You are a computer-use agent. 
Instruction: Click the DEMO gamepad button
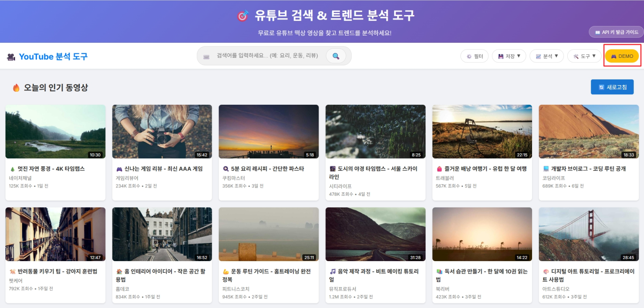click(x=622, y=56)
